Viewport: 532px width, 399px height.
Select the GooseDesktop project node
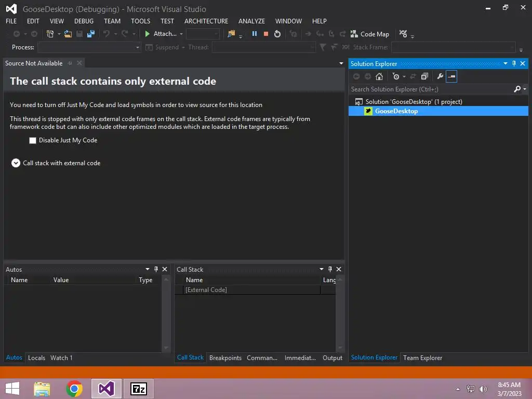coord(438,111)
